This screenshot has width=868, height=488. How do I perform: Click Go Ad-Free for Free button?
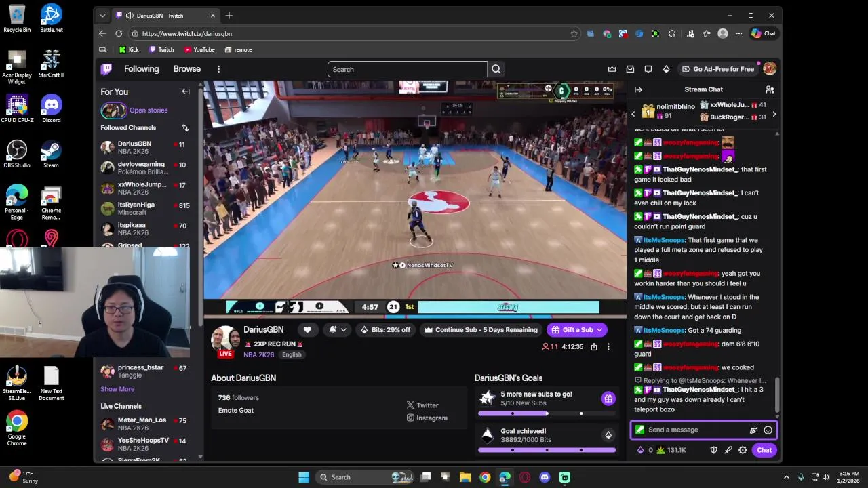(717, 69)
